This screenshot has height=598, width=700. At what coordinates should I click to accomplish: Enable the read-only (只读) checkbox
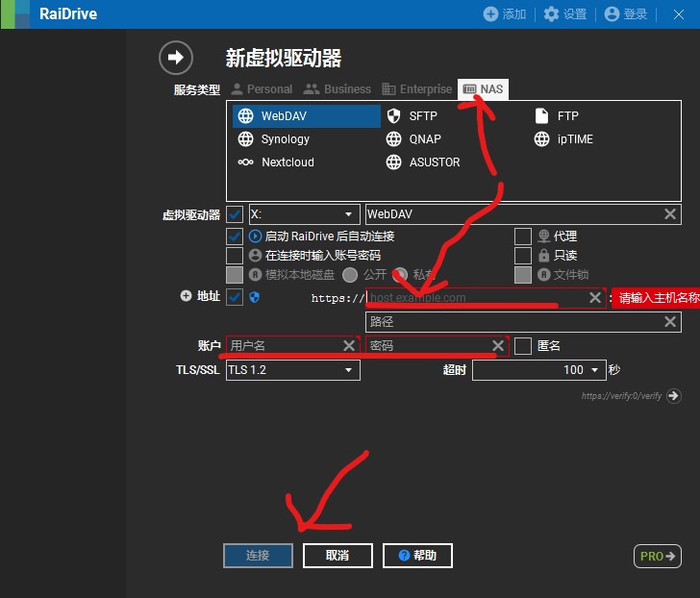[523, 256]
